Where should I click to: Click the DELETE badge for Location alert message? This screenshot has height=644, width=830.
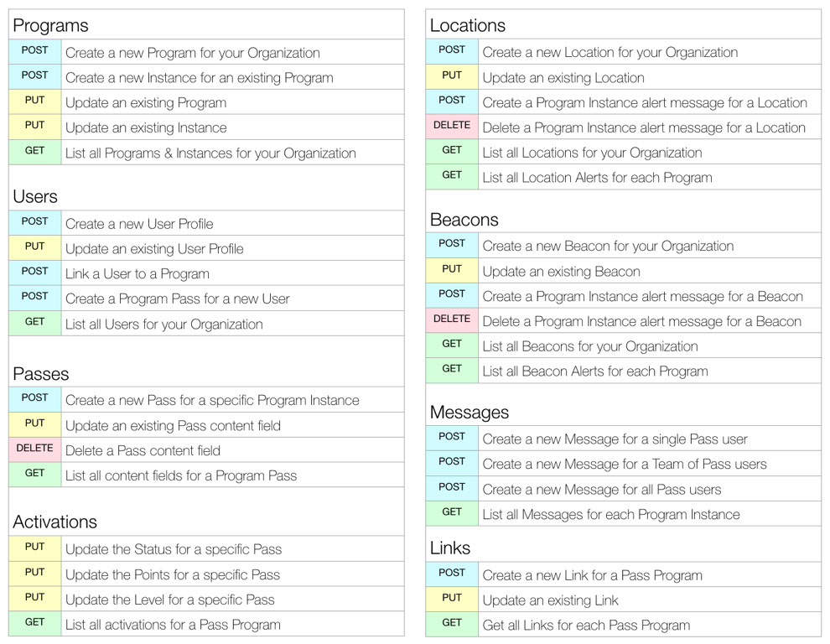[x=452, y=127]
